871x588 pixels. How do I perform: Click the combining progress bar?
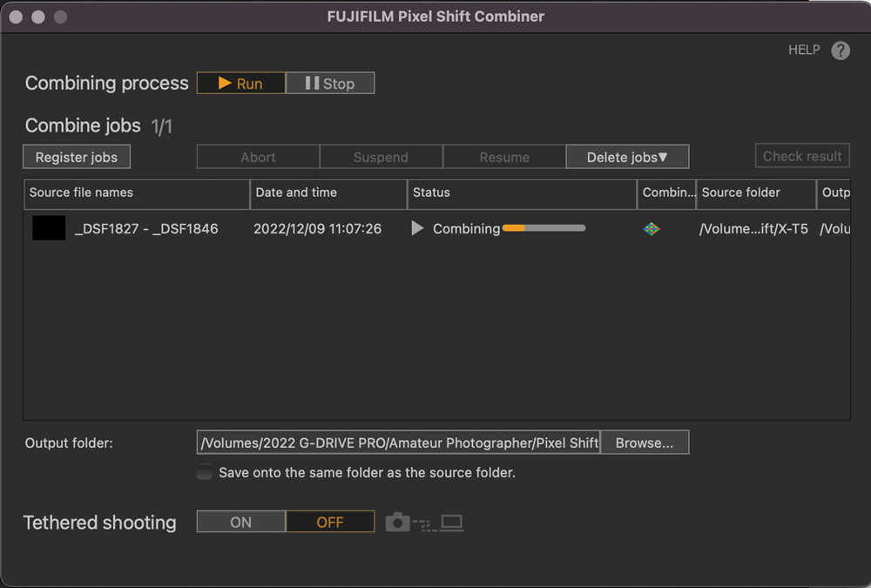544,228
